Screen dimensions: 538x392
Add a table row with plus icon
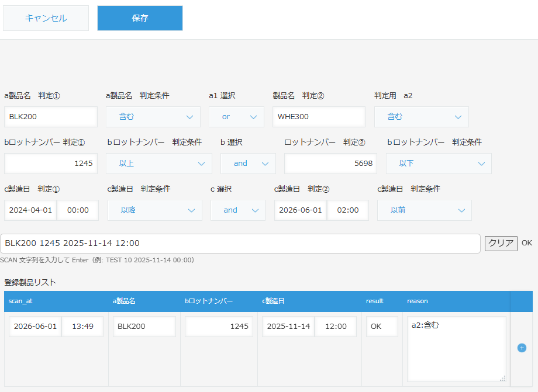[522, 348]
